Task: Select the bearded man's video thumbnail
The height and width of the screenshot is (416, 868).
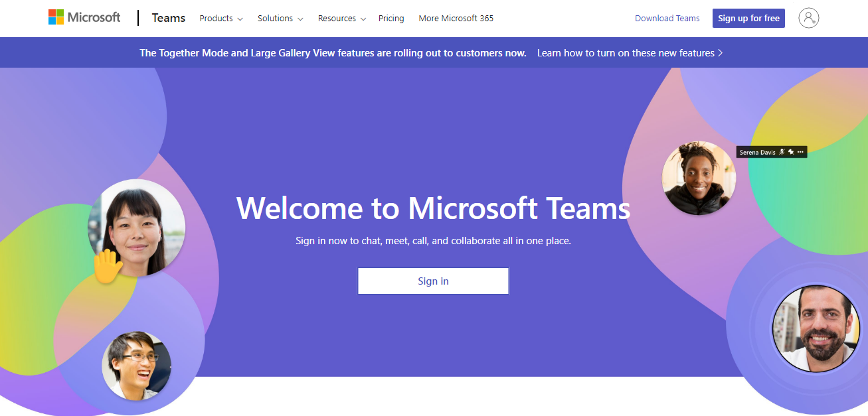Action: pos(816,328)
